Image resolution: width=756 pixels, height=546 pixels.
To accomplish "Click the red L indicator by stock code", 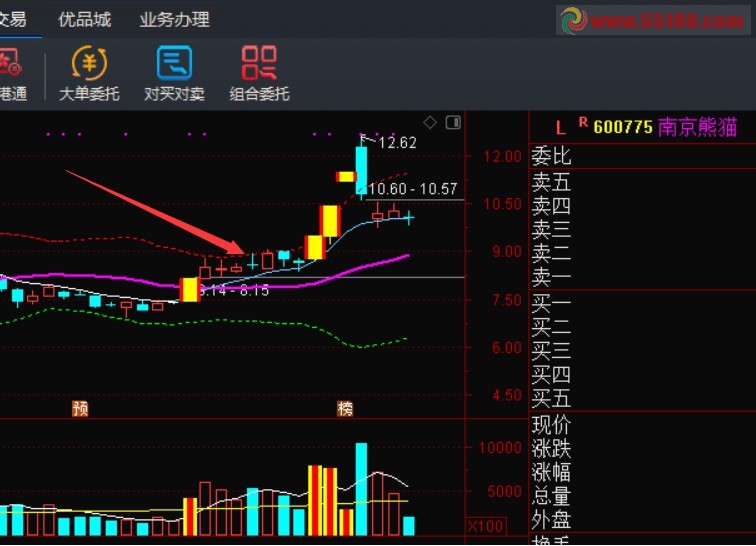I will 560,127.
